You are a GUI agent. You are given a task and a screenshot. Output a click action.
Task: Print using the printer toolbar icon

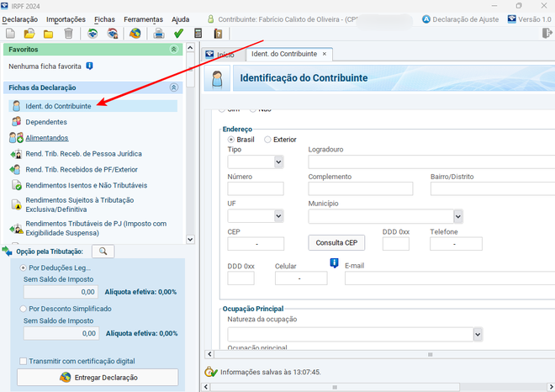[x=159, y=34]
